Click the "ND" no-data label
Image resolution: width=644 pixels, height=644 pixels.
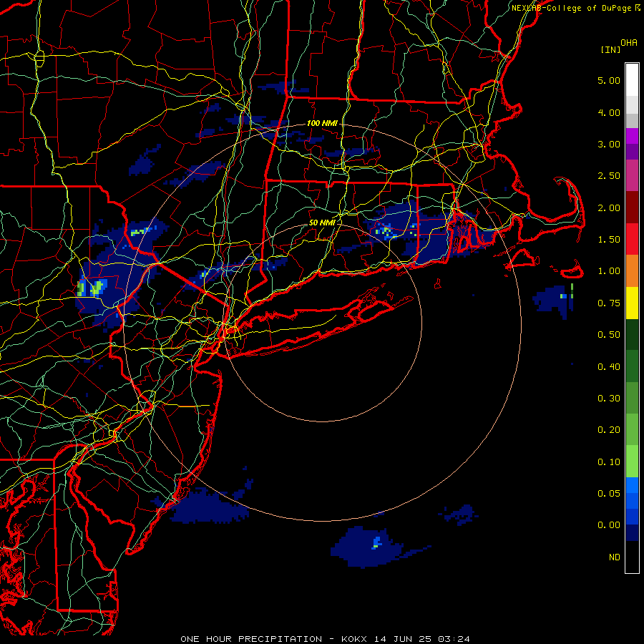[x=615, y=557]
